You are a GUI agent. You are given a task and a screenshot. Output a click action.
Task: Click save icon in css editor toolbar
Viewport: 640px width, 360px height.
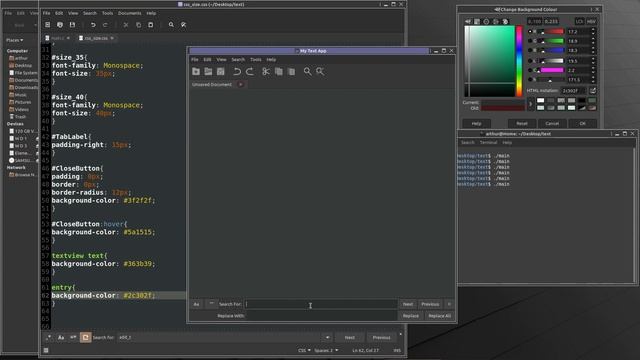(72, 25)
